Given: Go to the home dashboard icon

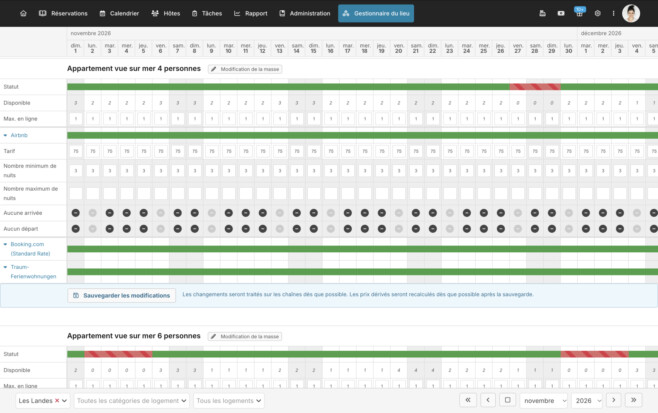Looking at the screenshot, I should pos(24,13).
